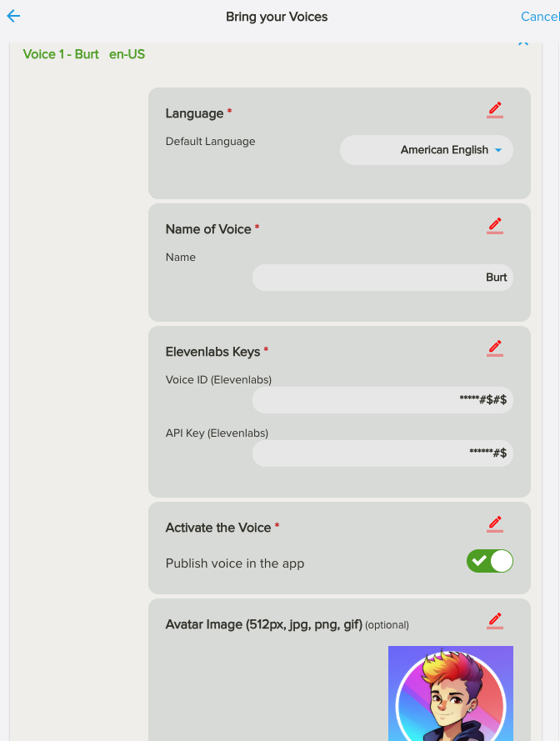Click the Publish voice in the app label
Image resolution: width=560 pixels, height=741 pixels.
click(x=235, y=563)
